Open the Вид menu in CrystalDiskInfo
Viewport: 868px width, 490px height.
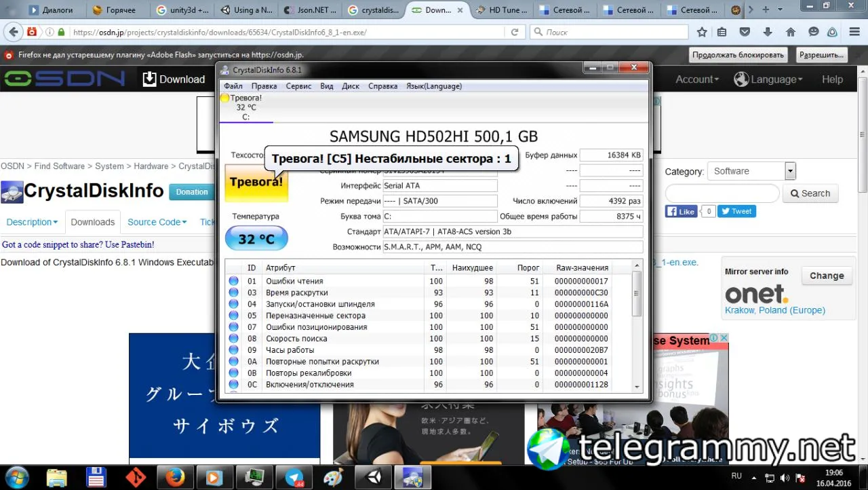click(x=327, y=86)
